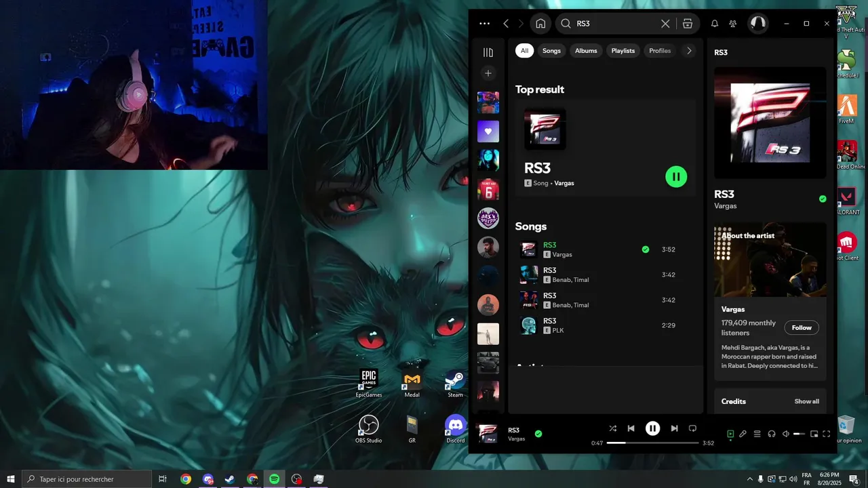Image resolution: width=868 pixels, height=488 pixels.
Task: Click the Spotify search field
Action: (x=614, y=24)
